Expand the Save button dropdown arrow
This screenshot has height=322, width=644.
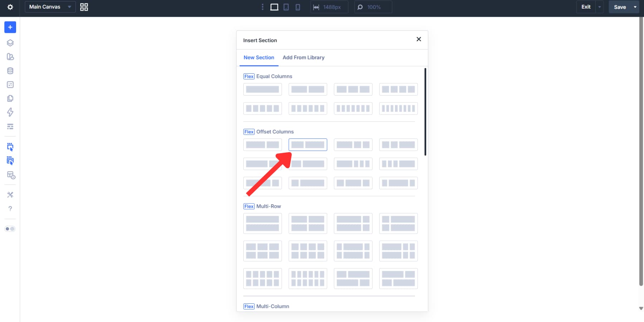click(635, 7)
